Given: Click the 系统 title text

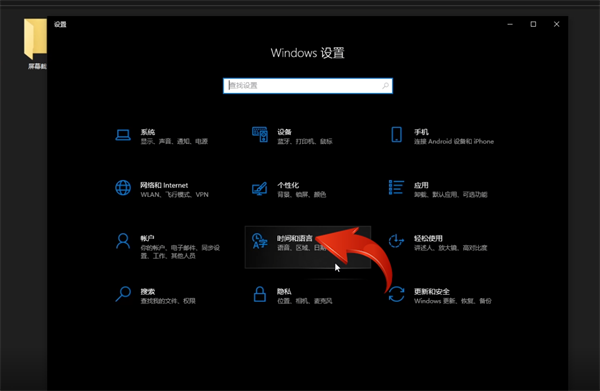Looking at the screenshot, I should (147, 132).
